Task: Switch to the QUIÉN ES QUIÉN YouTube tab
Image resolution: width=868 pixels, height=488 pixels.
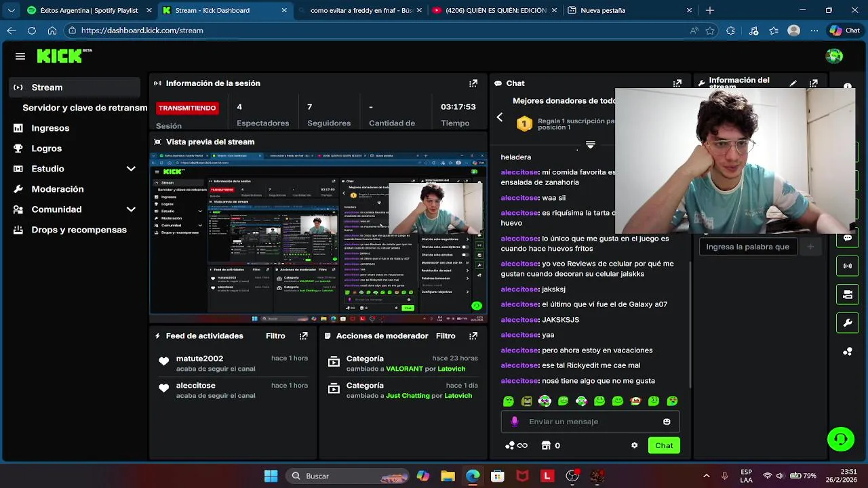Action: [x=494, y=10]
